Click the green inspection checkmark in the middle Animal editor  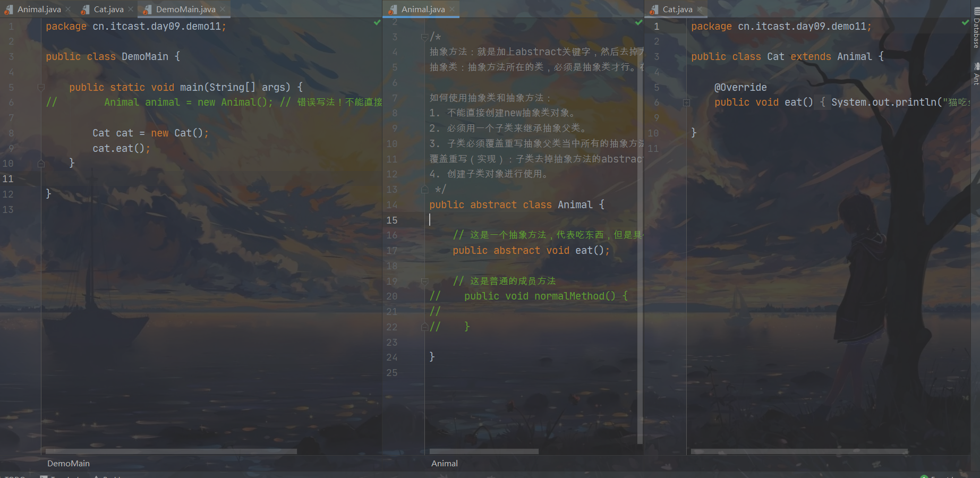point(639,22)
